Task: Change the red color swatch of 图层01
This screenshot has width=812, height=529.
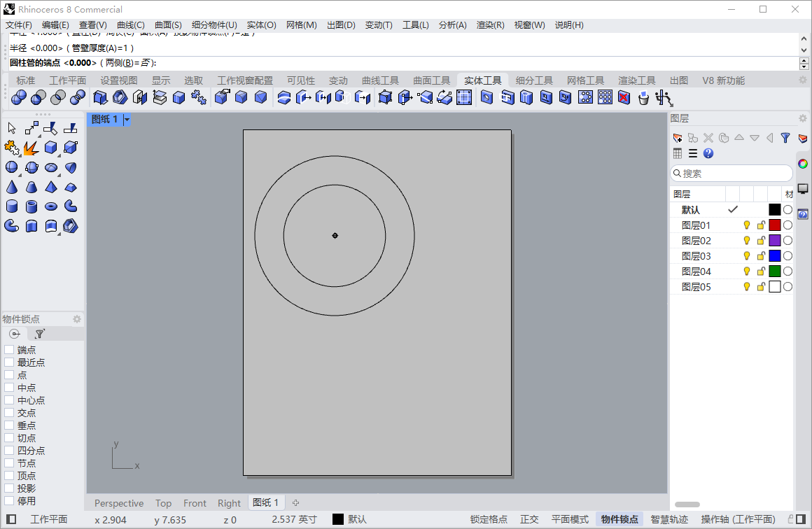Action: 775,225
